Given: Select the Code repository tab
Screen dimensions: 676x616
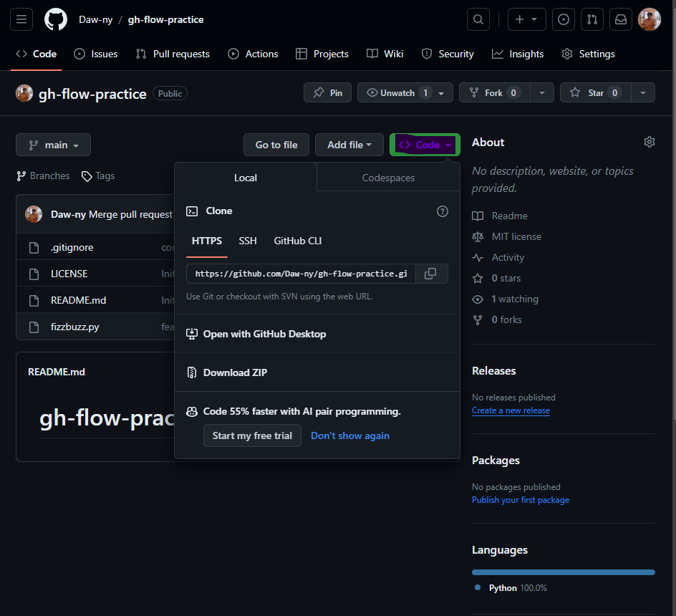Looking at the screenshot, I should point(37,54).
